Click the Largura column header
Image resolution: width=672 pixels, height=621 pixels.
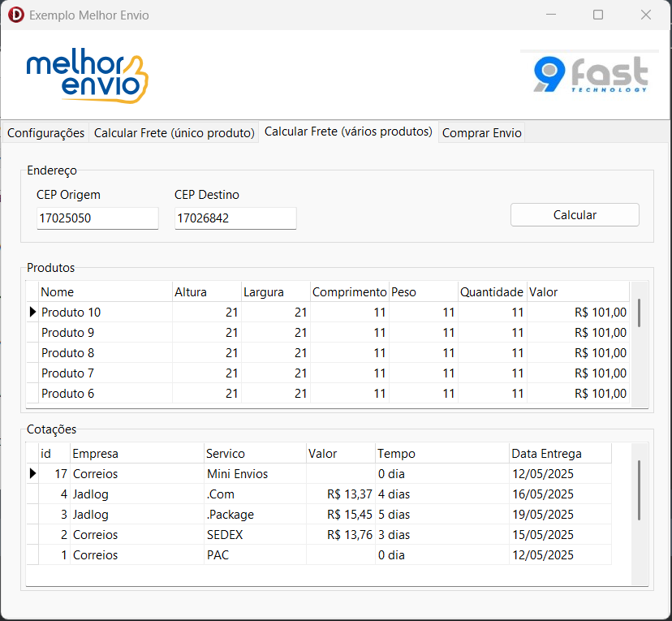tap(276, 292)
